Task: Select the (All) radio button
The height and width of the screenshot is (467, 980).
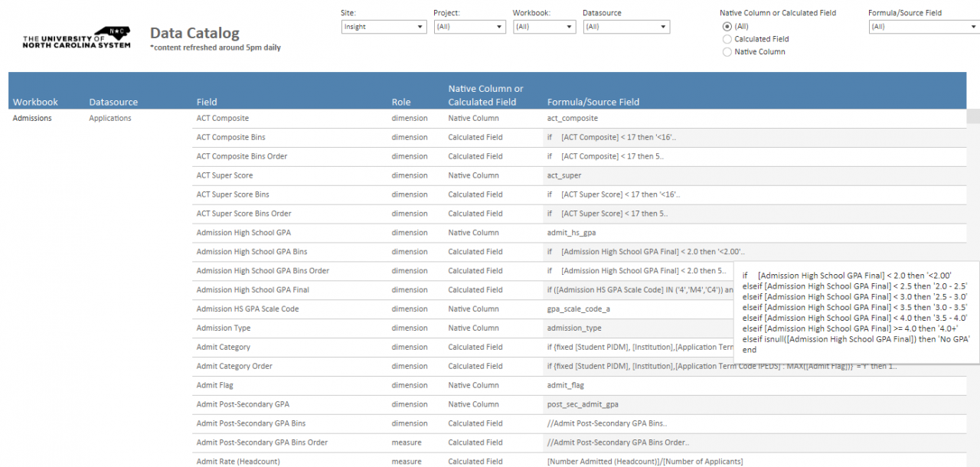Action: 726,27
